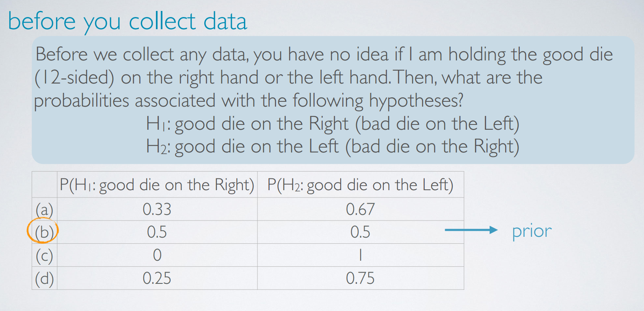This screenshot has height=311, width=644.
Task: Click the H2 hypothesis line in blue box
Action: tap(333, 146)
